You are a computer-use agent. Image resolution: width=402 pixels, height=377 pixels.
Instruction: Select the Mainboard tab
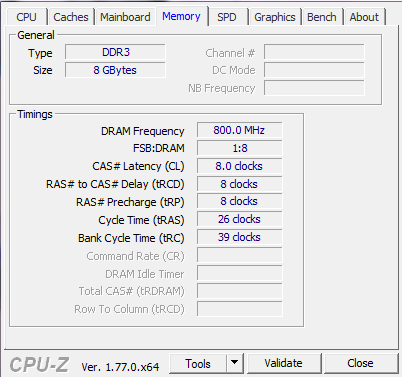tap(125, 17)
